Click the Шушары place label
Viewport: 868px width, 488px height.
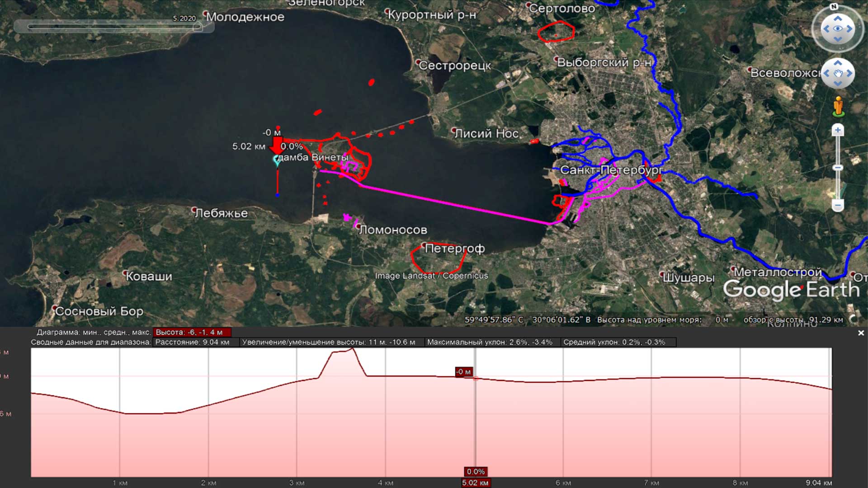pyautogui.click(x=689, y=278)
